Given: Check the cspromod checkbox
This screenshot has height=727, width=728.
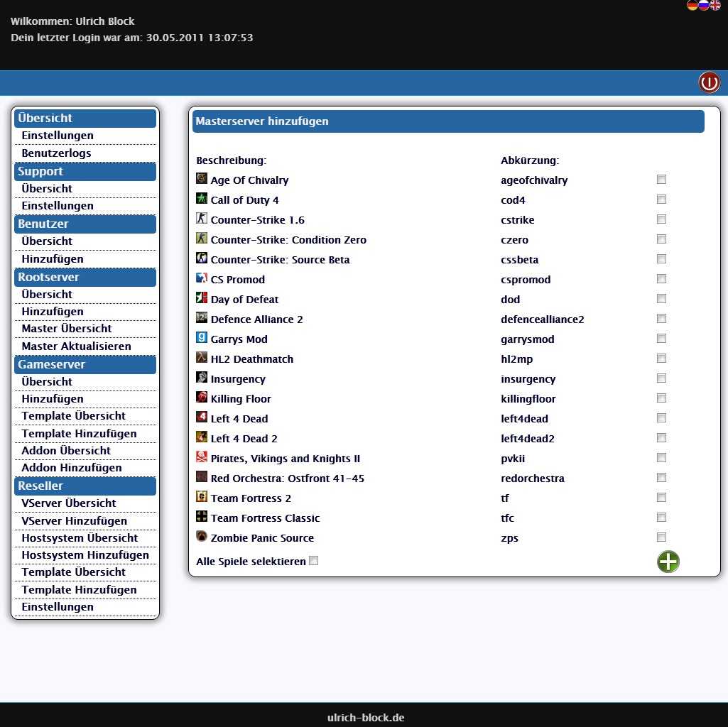Looking at the screenshot, I should (x=662, y=278).
